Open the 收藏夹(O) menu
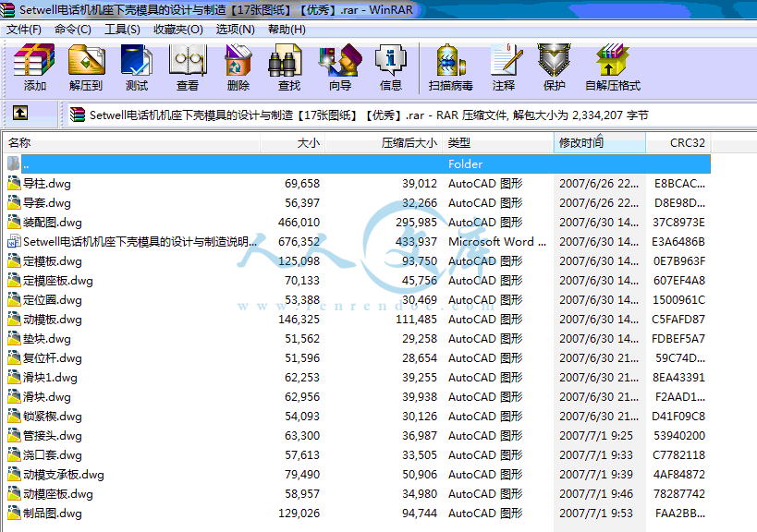 click(178, 30)
